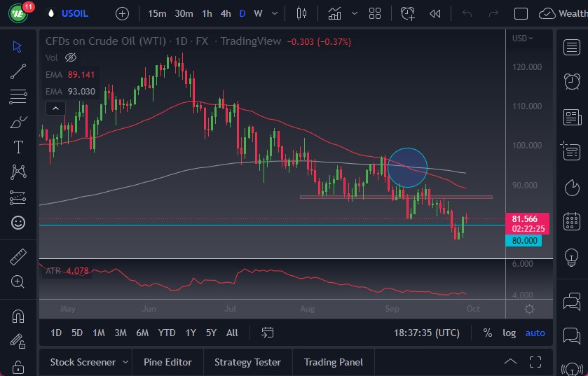Click the bar replay rewind icon

(435, 13)
